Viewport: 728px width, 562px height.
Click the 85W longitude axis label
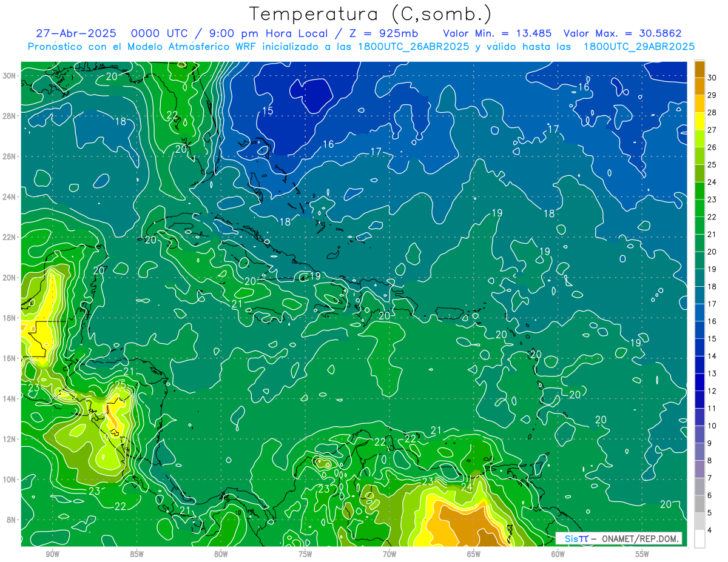tap(136, 554)
